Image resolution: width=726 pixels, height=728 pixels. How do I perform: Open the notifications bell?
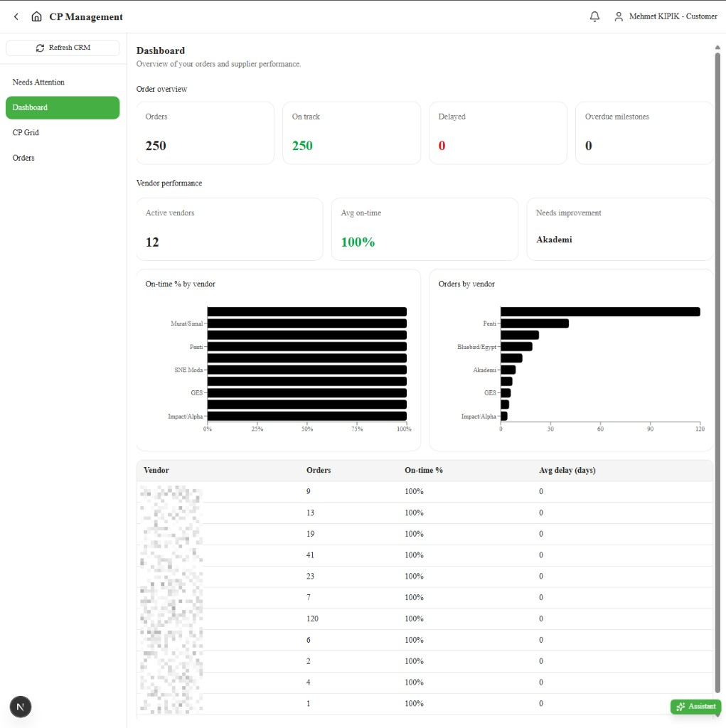point(594,17)
